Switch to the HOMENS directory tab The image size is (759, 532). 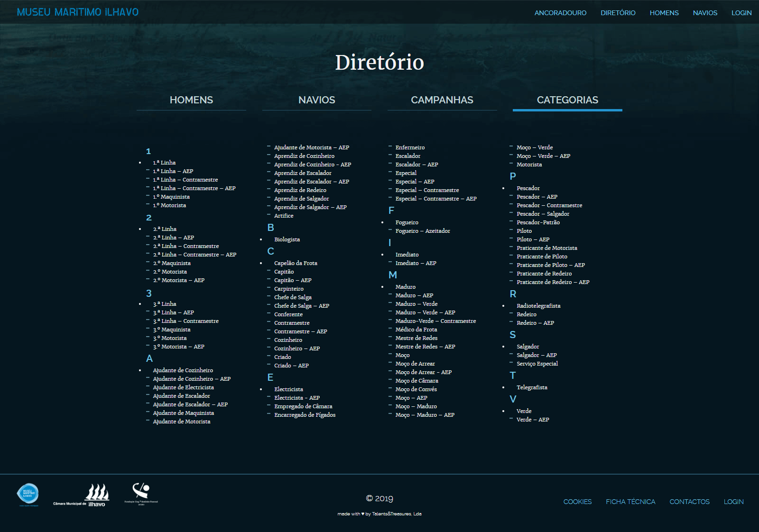point(191,100)
